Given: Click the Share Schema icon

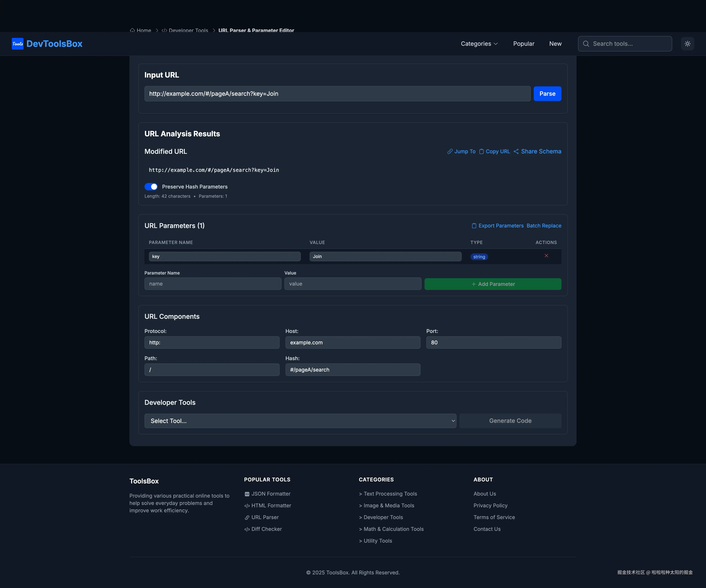Looking at the screenshot, I should pyautogui.click(x=516, y=152).
